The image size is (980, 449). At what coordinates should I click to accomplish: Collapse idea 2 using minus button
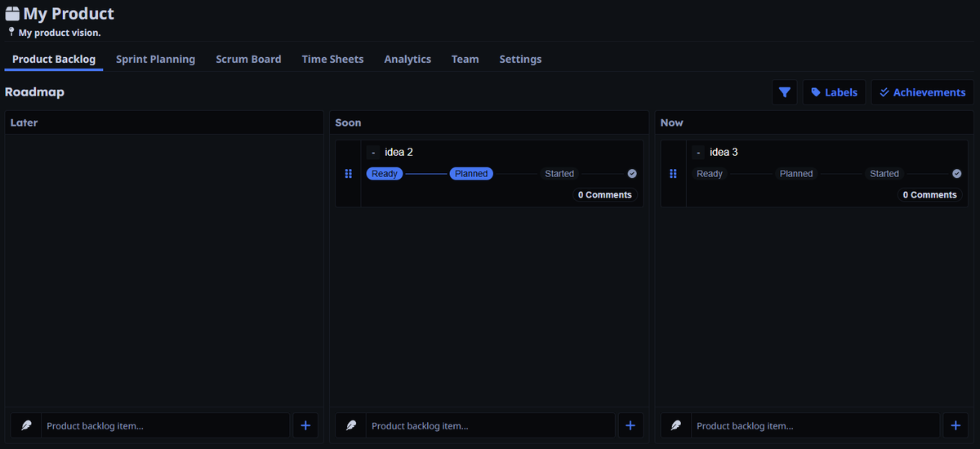click(x=373, y=153)
